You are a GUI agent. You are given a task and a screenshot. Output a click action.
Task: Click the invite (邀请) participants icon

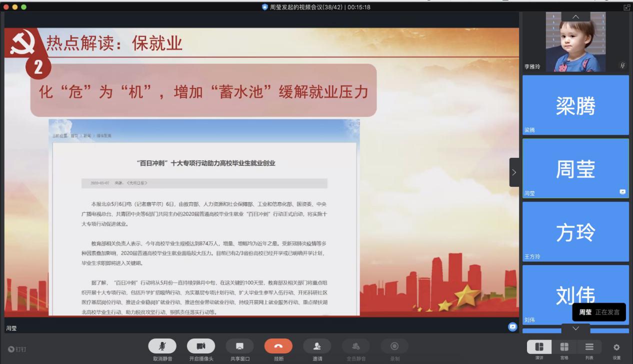tap(317, 347)
